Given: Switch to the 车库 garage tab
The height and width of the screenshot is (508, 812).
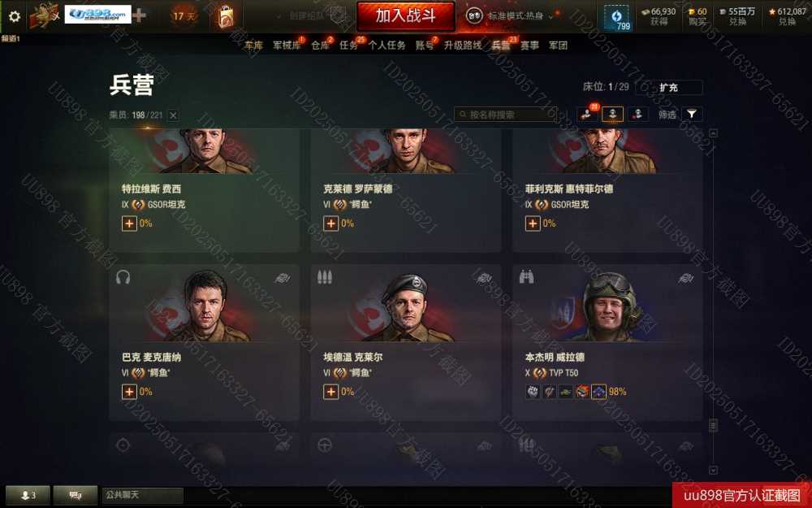Looking at the screenshot, I should point(253,46).
